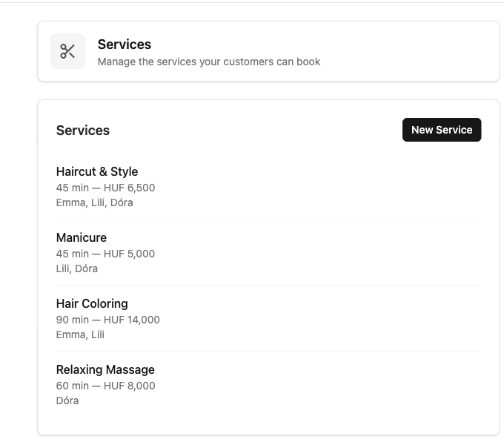Click the header Services title beside scissors
The width and height of the screenshot is (504, 445).
125,44
